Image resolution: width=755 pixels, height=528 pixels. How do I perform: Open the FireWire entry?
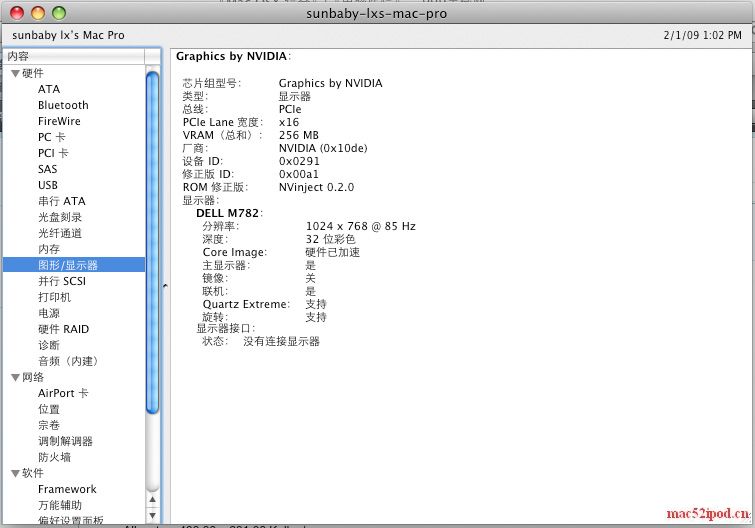pos(59,121)
